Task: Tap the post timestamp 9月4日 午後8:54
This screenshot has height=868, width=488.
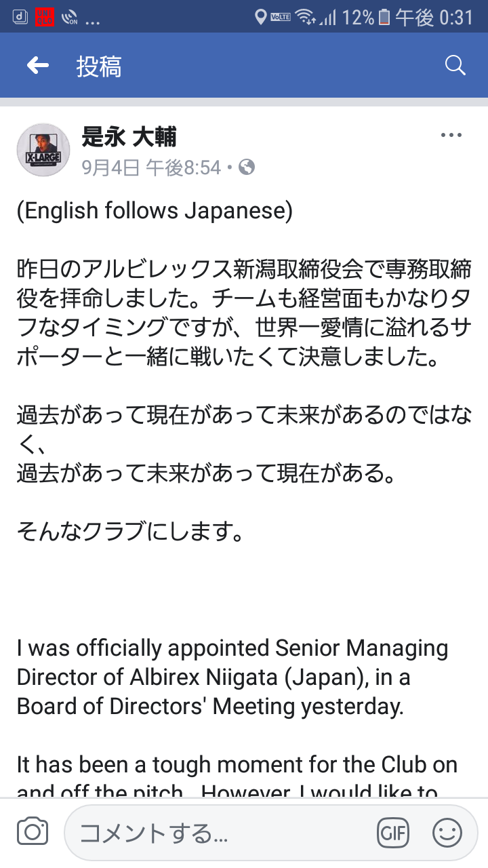Action: point(152,167)
